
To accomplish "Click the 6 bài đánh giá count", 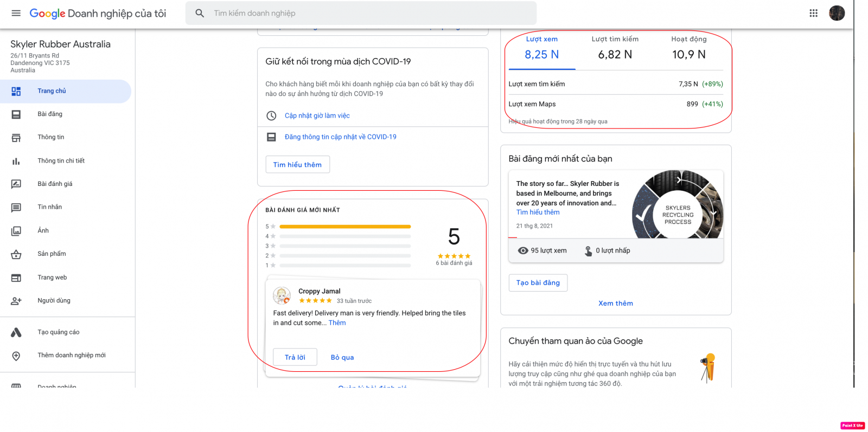I will click(x=454, y=263).
